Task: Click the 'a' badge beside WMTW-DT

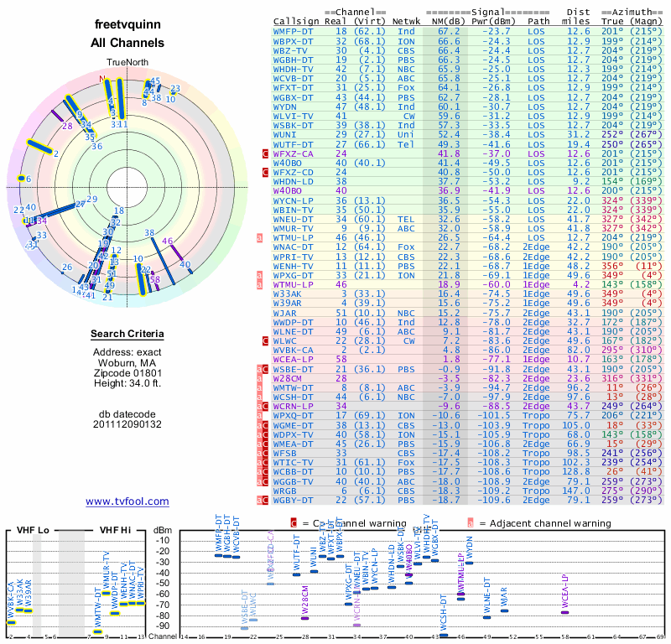Action: [x=259, y=387]
